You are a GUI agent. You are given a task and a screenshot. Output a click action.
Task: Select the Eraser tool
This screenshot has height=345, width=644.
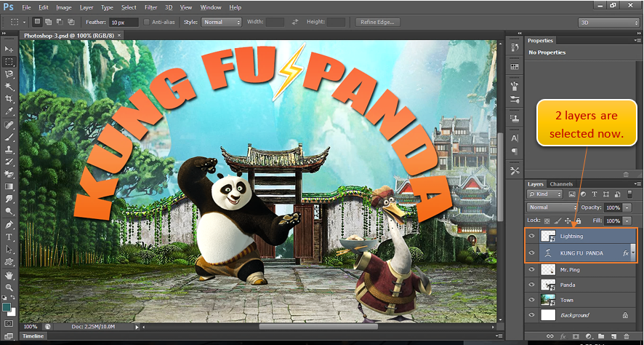(x=9, y=174)
